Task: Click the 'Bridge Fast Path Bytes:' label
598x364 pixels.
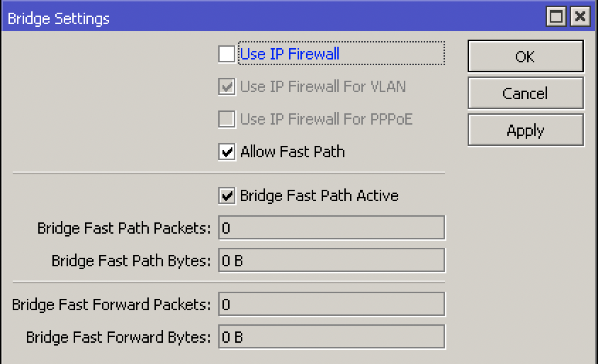Action: pos(131,261)
